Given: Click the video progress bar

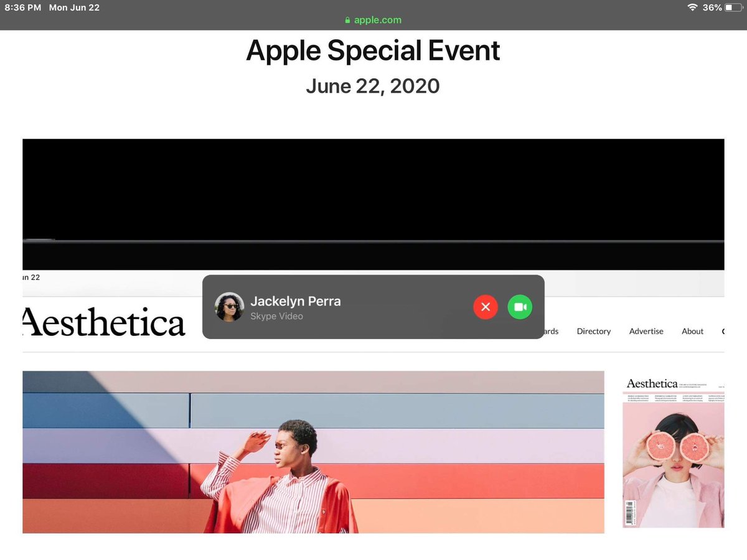Looking at the screenshot, I should tap(374, 241).
